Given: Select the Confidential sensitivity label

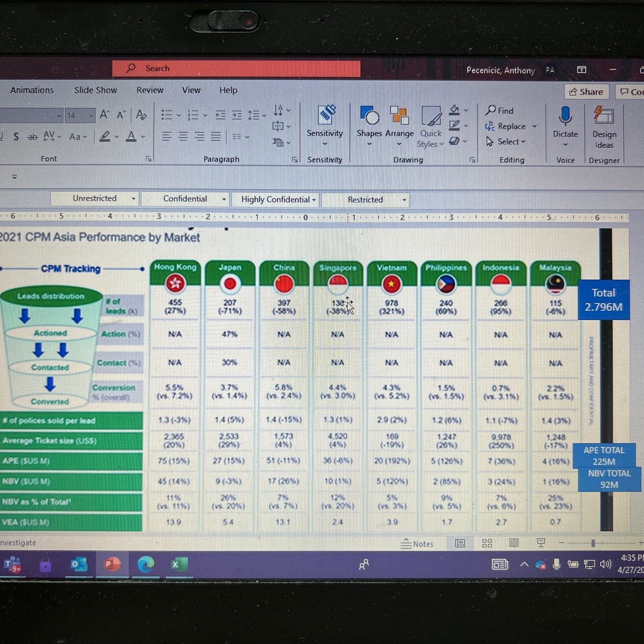Looking at the screenshot, I should [185, 199].
